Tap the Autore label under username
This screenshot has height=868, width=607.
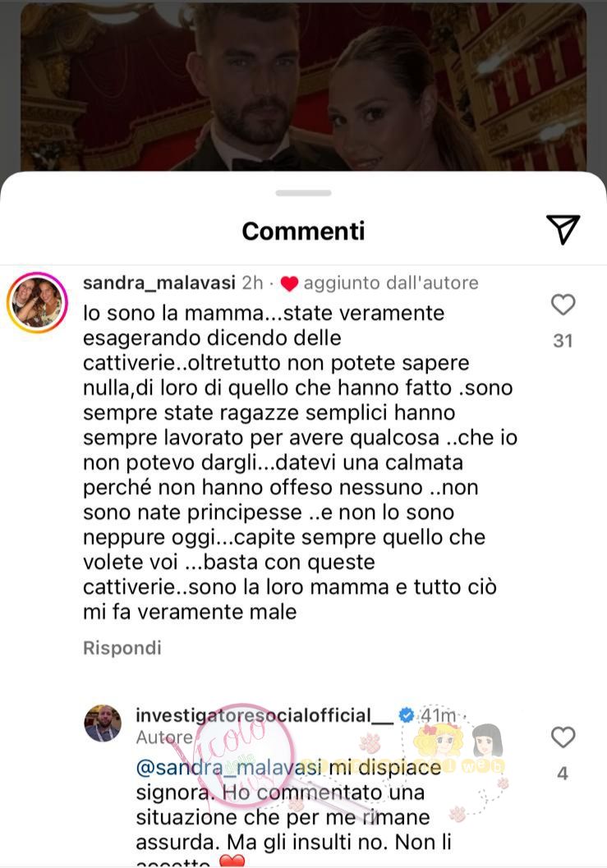click(164, 737)
